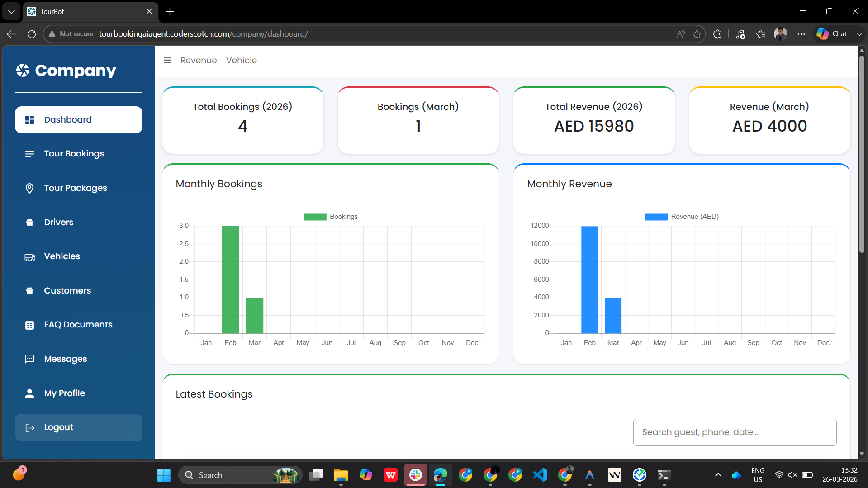Viewport: 868px width, 488px height.
Task: Click the Logout button
Action: point(78,427)
